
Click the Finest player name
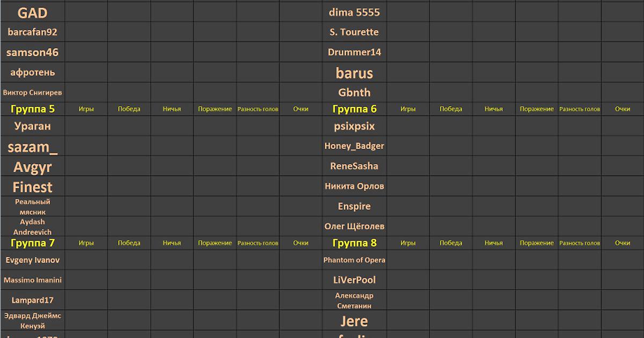[x=32, y=187]
